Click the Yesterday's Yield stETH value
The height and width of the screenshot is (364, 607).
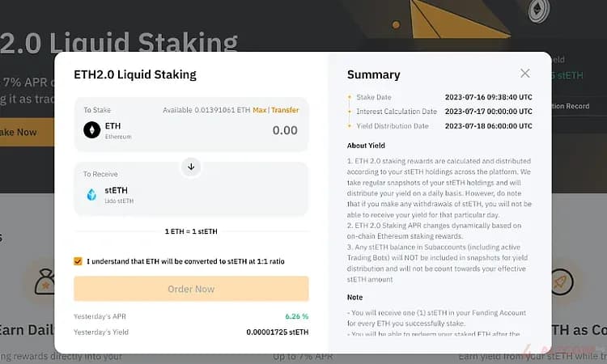pyautogui.click(x=278, y=332)
